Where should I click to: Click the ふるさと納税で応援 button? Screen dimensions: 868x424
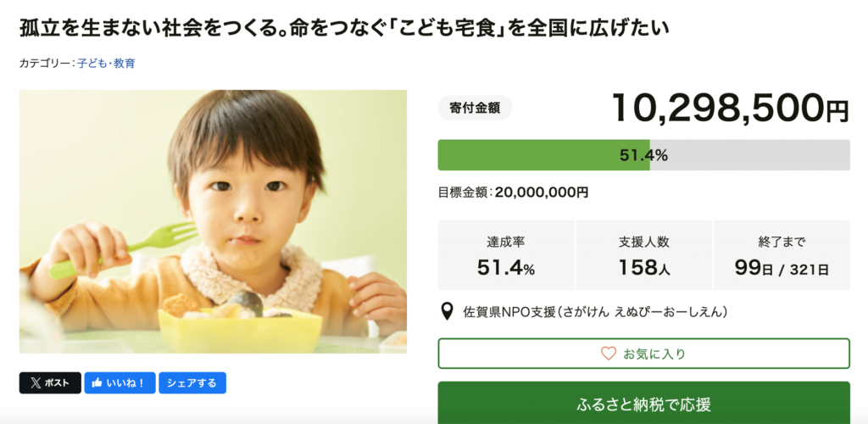coord(643,404)
